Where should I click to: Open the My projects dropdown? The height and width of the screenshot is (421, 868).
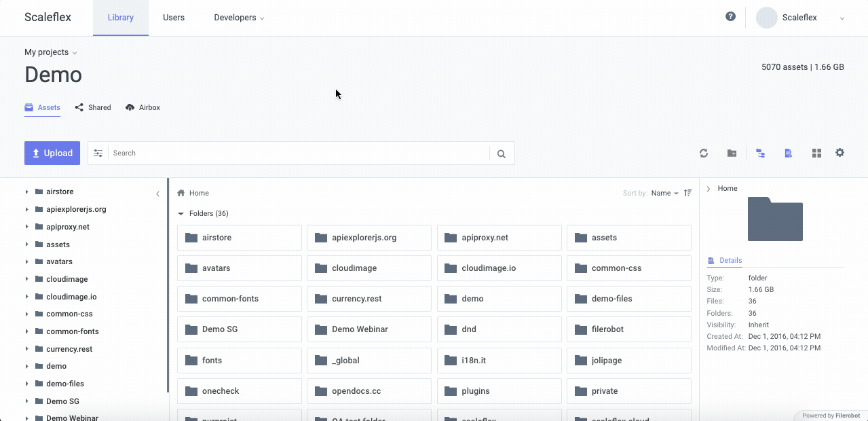pyautogui.click(x=51, y=52)
